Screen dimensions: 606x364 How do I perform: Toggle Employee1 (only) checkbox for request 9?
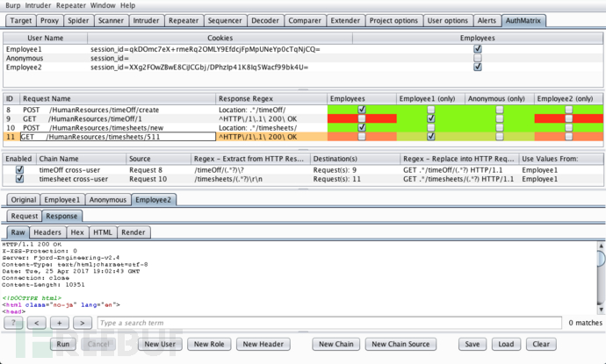431,118
